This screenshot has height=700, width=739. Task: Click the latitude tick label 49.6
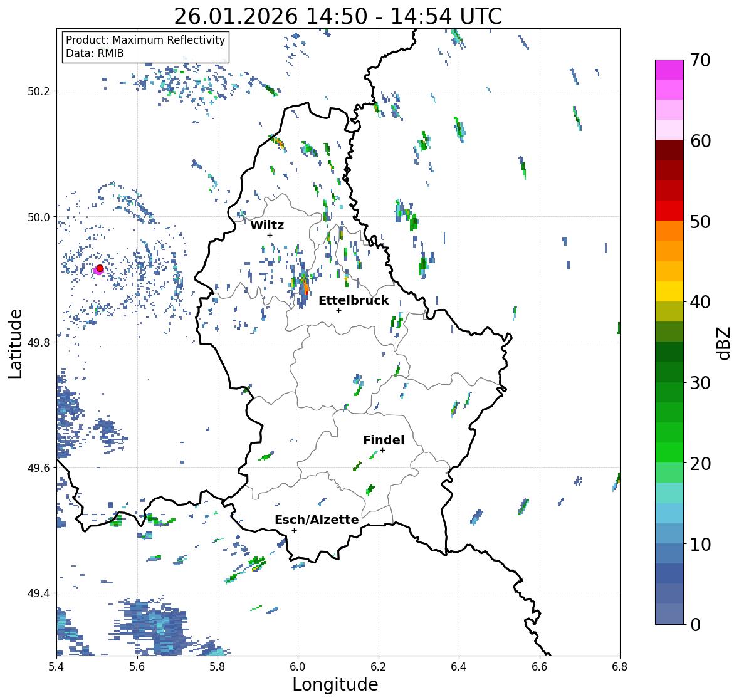tap(39, 468)
